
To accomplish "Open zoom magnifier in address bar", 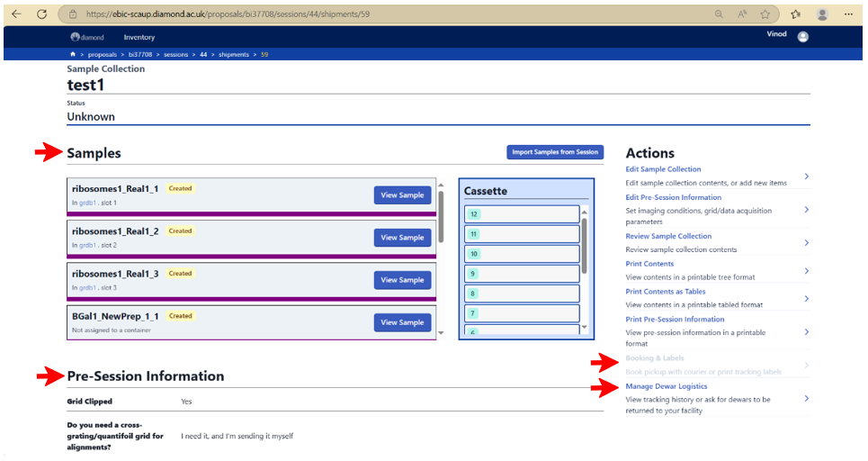I will (719, 14).
